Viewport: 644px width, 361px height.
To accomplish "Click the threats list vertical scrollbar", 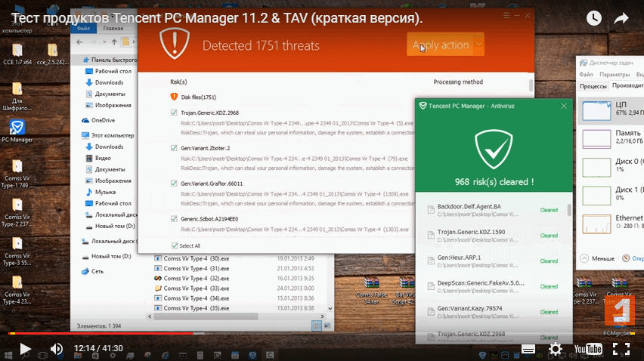I will pos(531,85).
